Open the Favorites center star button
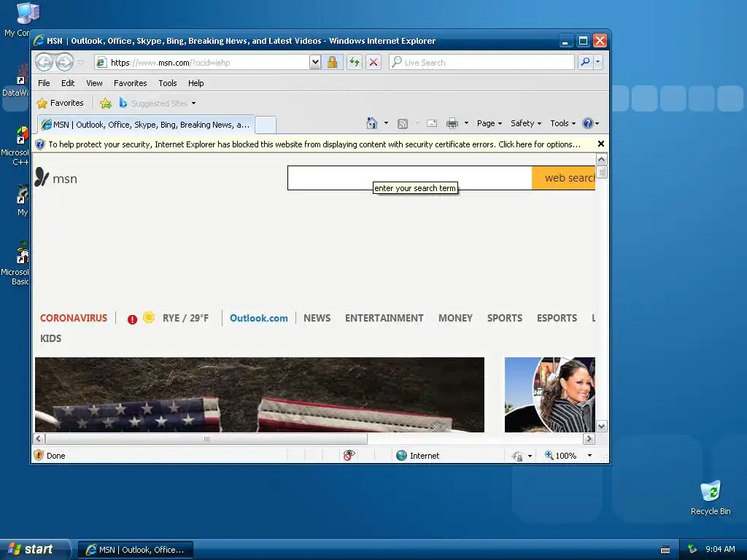Screen dimensions: 747x560 click(x=60, y=103)
